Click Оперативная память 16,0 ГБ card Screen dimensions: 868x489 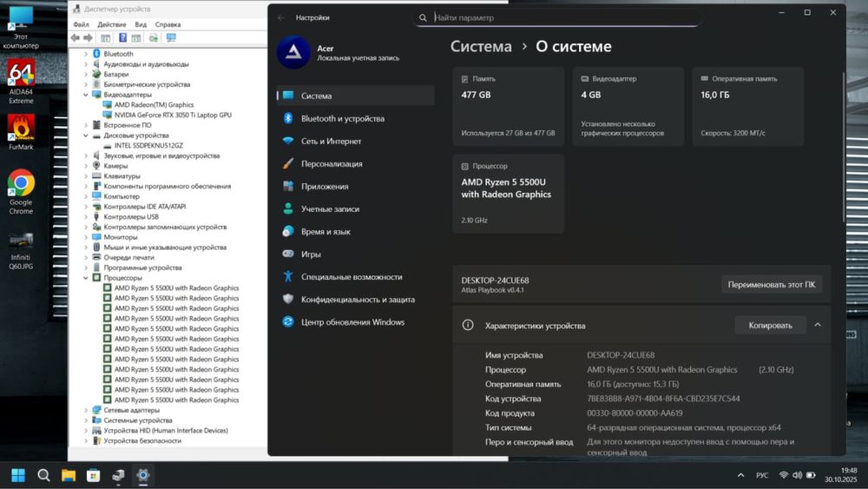(748, 106)
